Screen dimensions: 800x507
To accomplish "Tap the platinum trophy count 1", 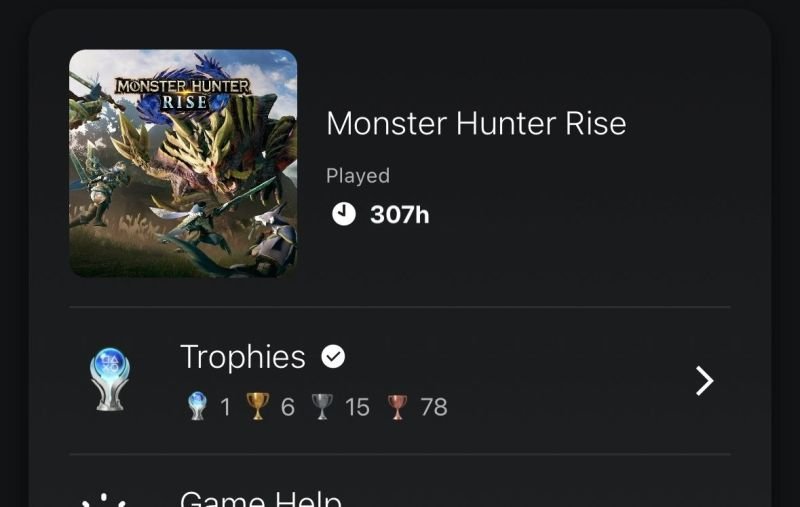I will (x=225, y=407).
